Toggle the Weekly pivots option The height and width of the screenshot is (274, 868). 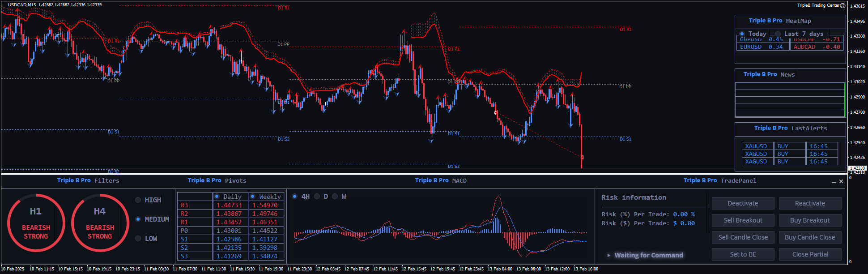click(x=253, y=197)
